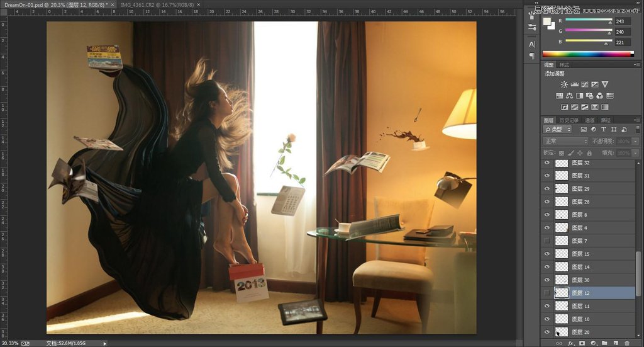Switch to the 历史记录 history tab
The height and width of the screenshot is (347, 644).
(x=569, y=120)
